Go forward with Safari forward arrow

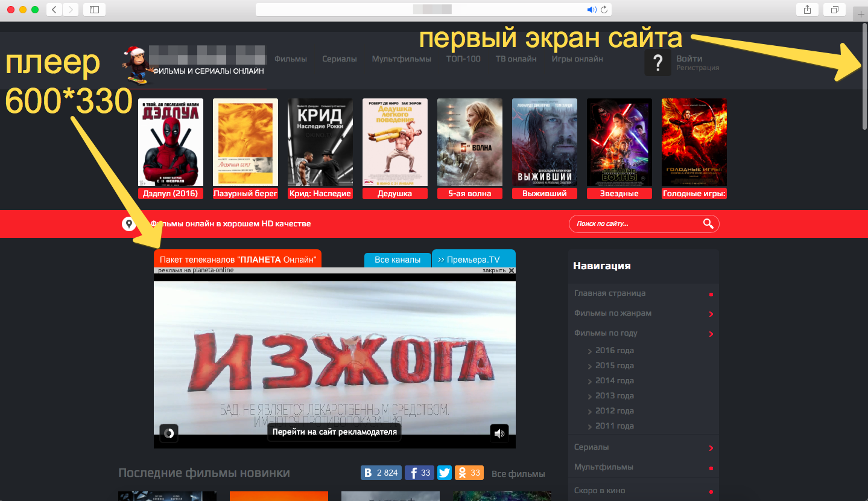(71, 10)
